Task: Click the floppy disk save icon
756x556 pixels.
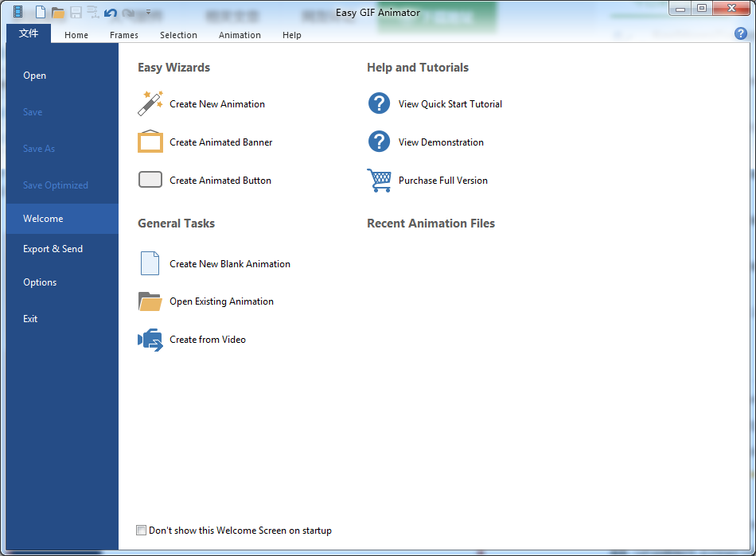Action: coord(76,12)
